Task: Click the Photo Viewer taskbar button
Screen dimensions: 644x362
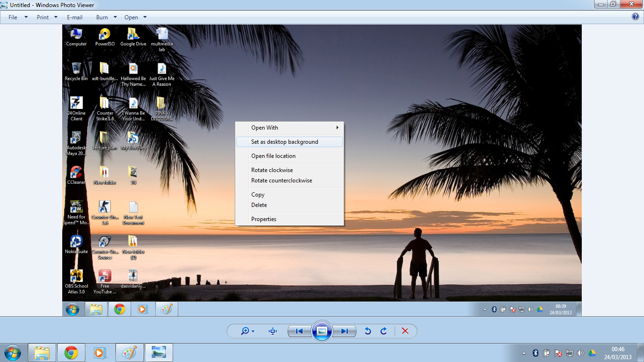Action: pos(159,353)
